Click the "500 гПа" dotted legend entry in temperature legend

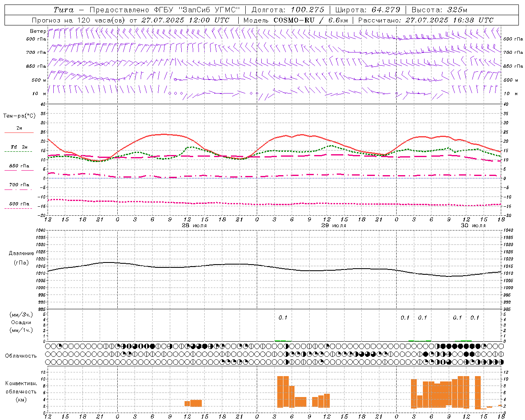[19, 204]
